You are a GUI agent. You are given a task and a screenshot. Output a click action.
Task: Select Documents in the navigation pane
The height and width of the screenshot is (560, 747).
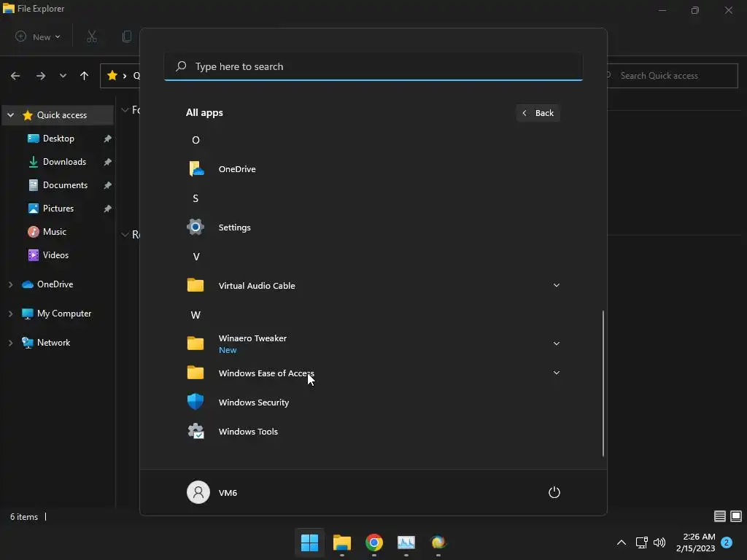click(58, 185)
